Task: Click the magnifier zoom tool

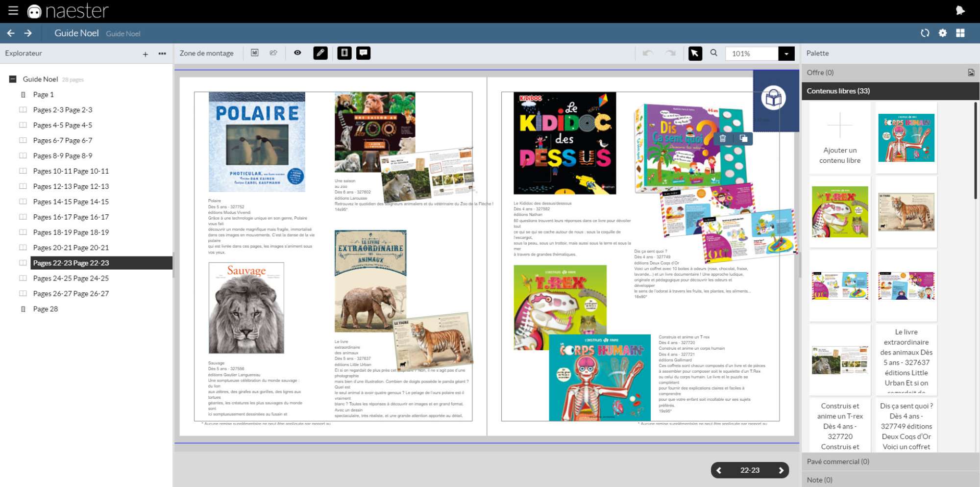Action: point(714,53)
